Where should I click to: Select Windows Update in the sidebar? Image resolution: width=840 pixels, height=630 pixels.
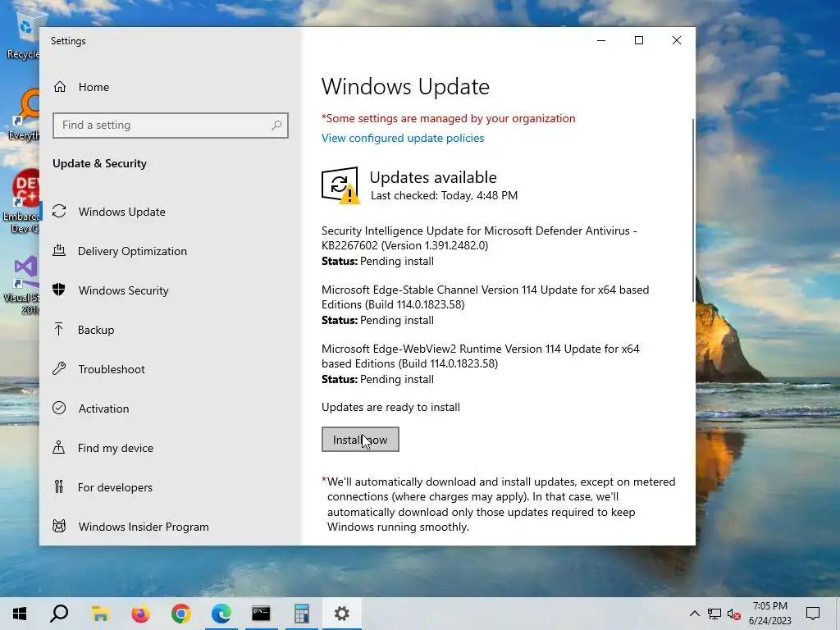click(x=171, y=212)
